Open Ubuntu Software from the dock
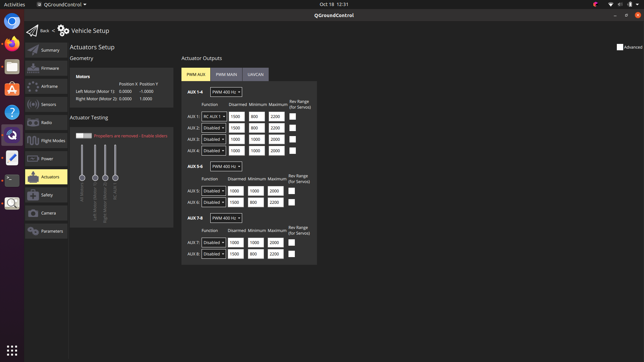This screenshot has height=362, width=644. pyautogui.click(x=12, y=89)
